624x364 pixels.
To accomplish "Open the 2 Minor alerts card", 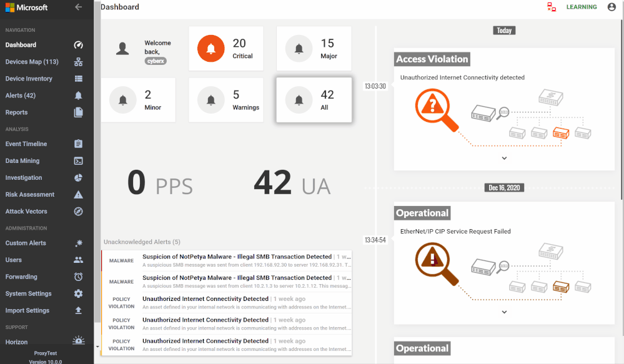I will coord(138,100).
